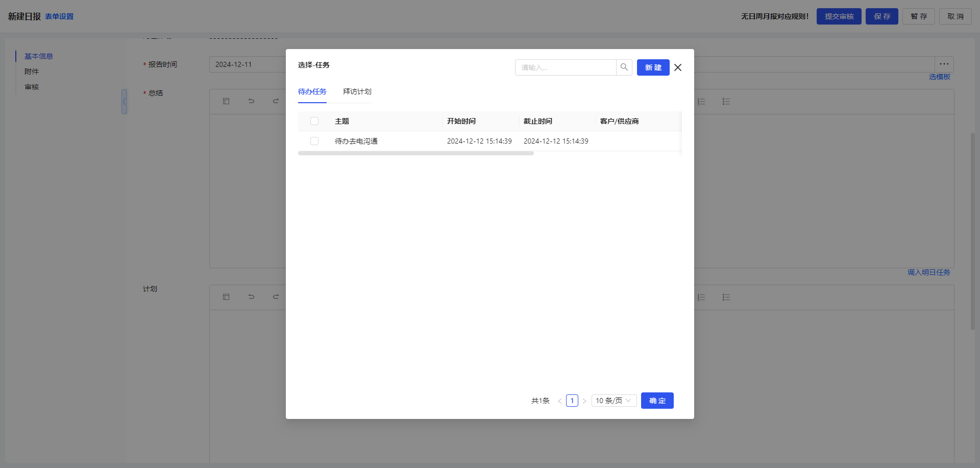Click the three-dot more options button

(944, 64)
